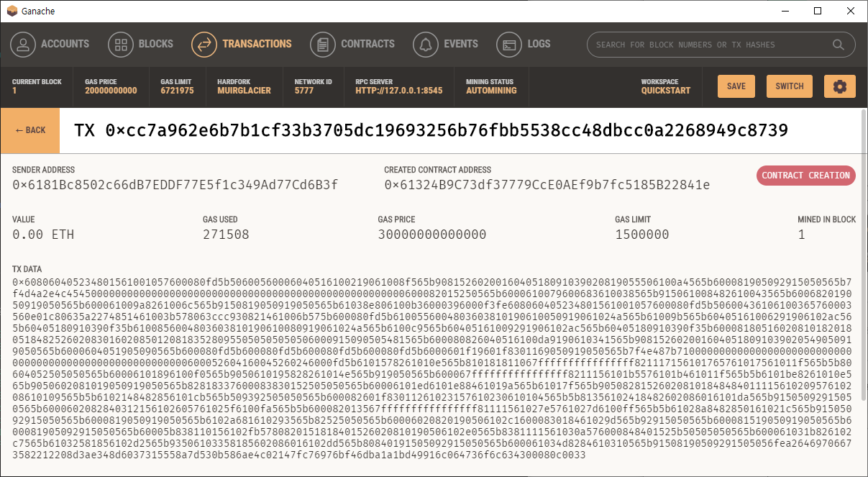868x477 pixels.
Task: Open settings with the gear icon
Action: [840, 86]
